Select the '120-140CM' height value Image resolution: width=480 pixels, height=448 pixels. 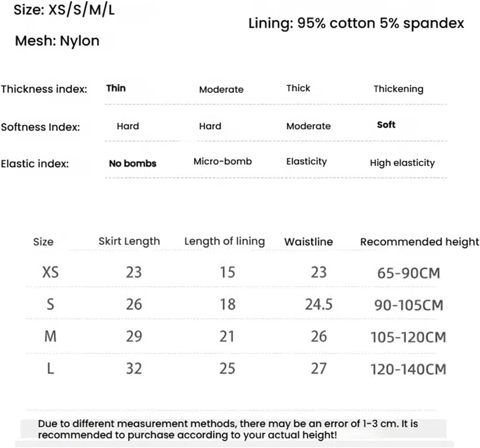[408, 369]
